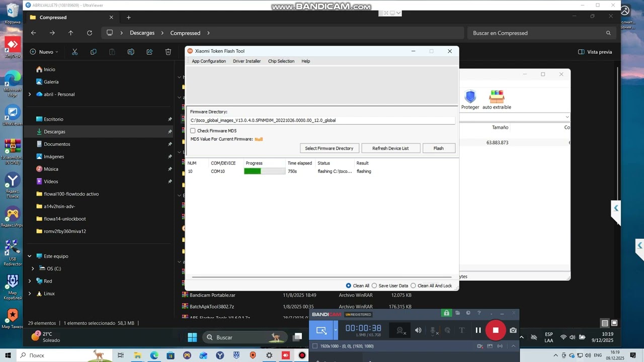Click the Select Firmware Directory button
This screenshot has width=644, height=362.
tap(329, 148)
